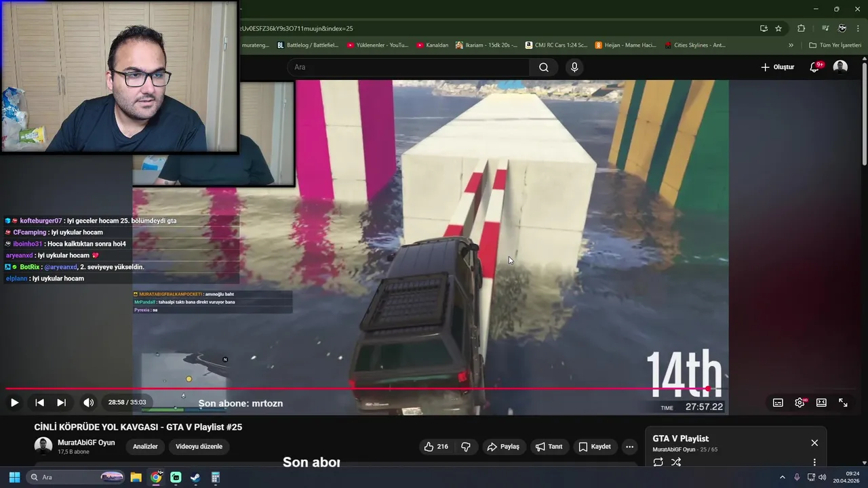Click the taskbar Ara search box

click(x=76, y=477)
